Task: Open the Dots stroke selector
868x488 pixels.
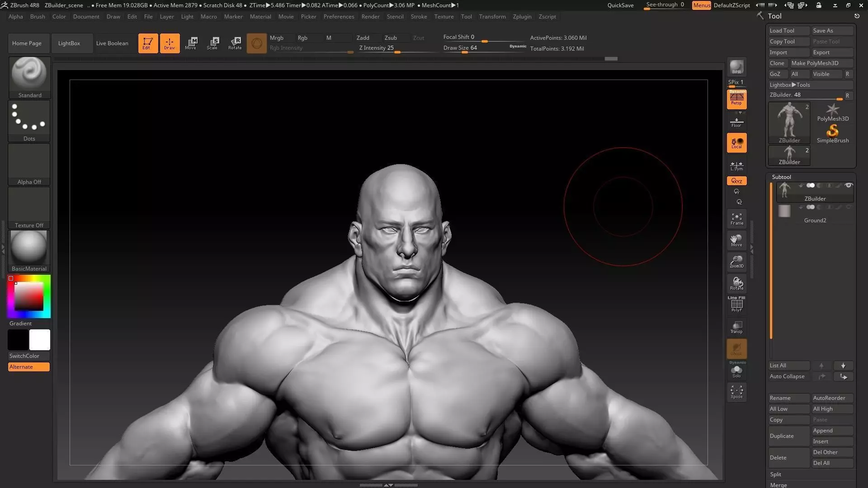Action: point(29,121)
